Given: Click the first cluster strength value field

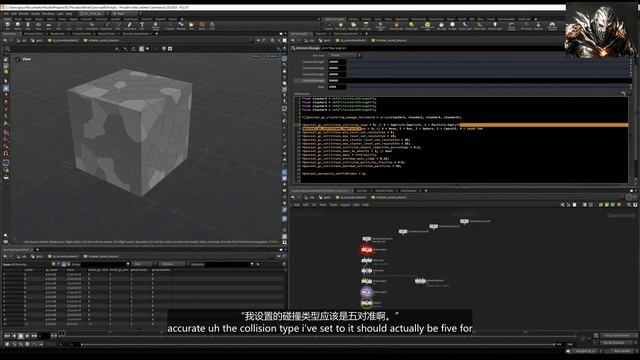Looking at the screenshot, I should [x=337, y=62].
